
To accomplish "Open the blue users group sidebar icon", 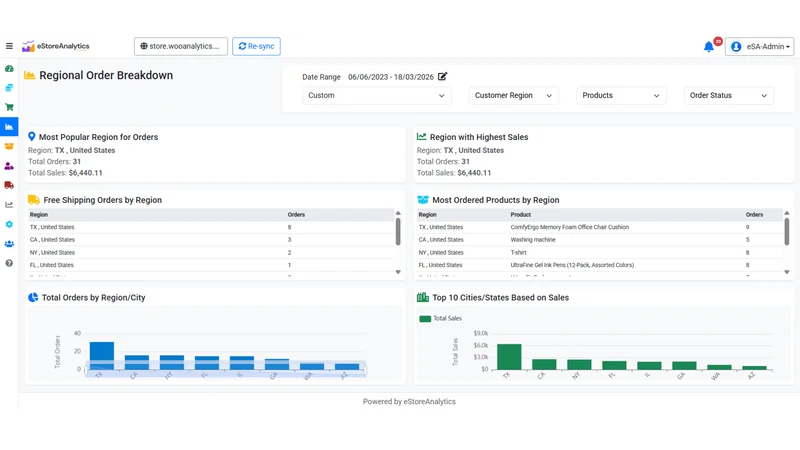I will tap(9, 244).
